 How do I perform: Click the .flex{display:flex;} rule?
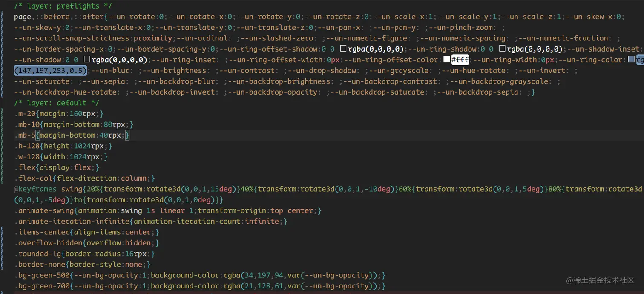(57, 167)
